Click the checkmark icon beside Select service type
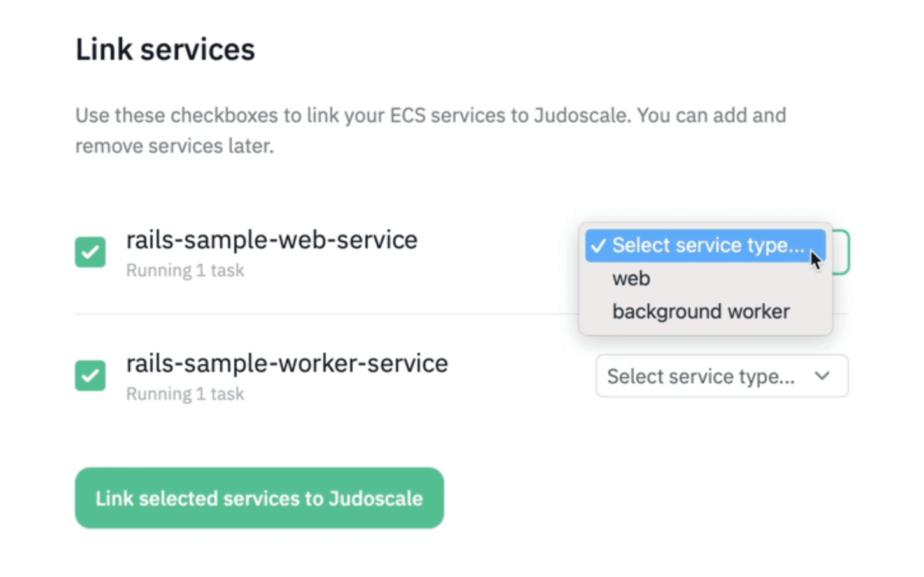This screenshot has width=924, height=577. coord(599,245)
